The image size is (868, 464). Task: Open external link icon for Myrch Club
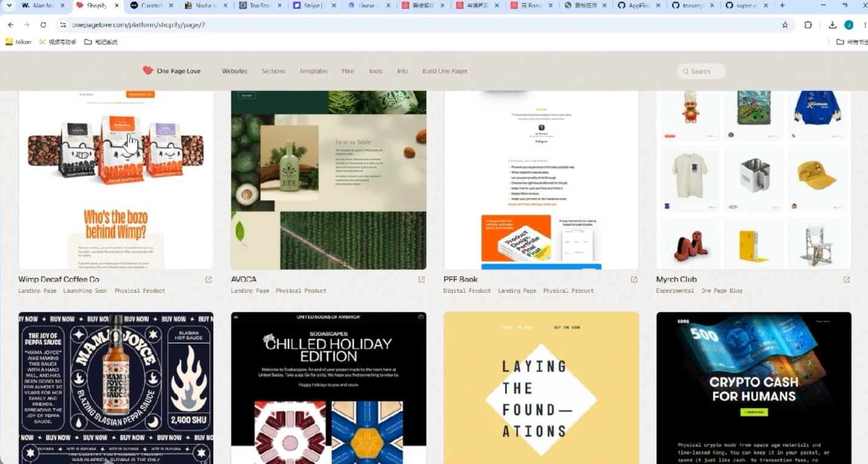coord(847,280)
